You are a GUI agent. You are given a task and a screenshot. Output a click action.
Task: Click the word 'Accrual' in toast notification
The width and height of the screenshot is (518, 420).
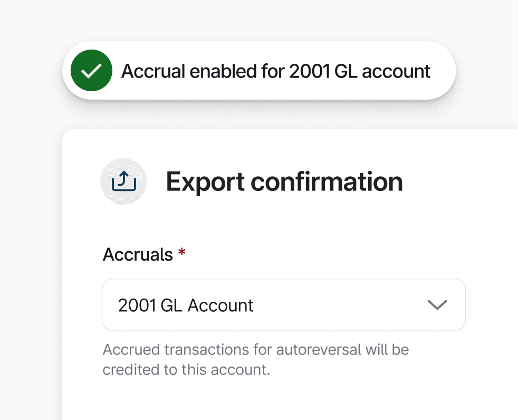click(x=153, y=71)
